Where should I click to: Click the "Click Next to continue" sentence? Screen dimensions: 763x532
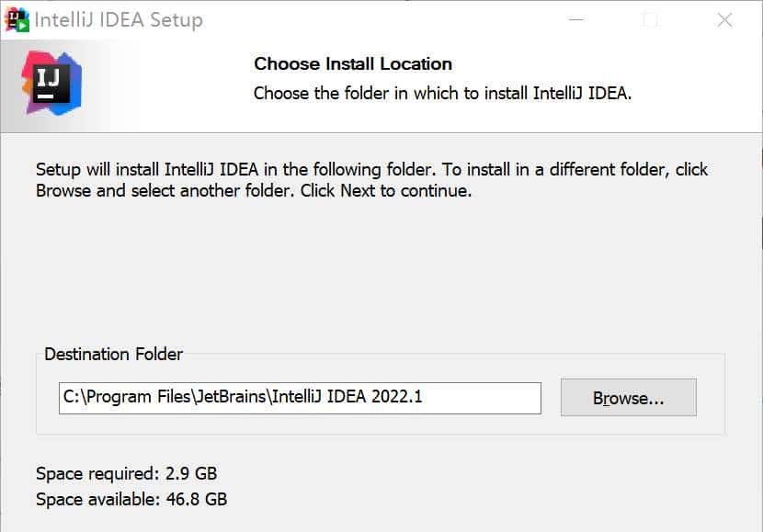click(x=405, y=192)
